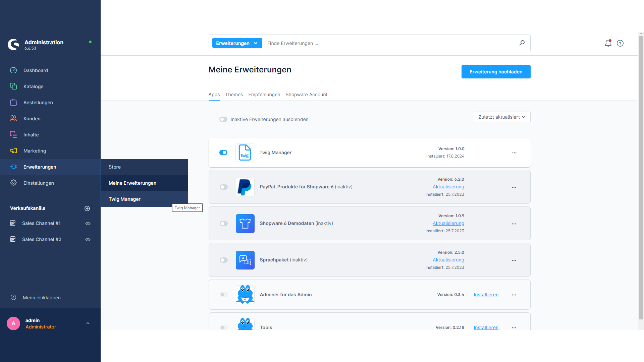Click Aktualisierung link for Sprachpaket
This screenshot has height=362, width=644.
tap(448, 260)
